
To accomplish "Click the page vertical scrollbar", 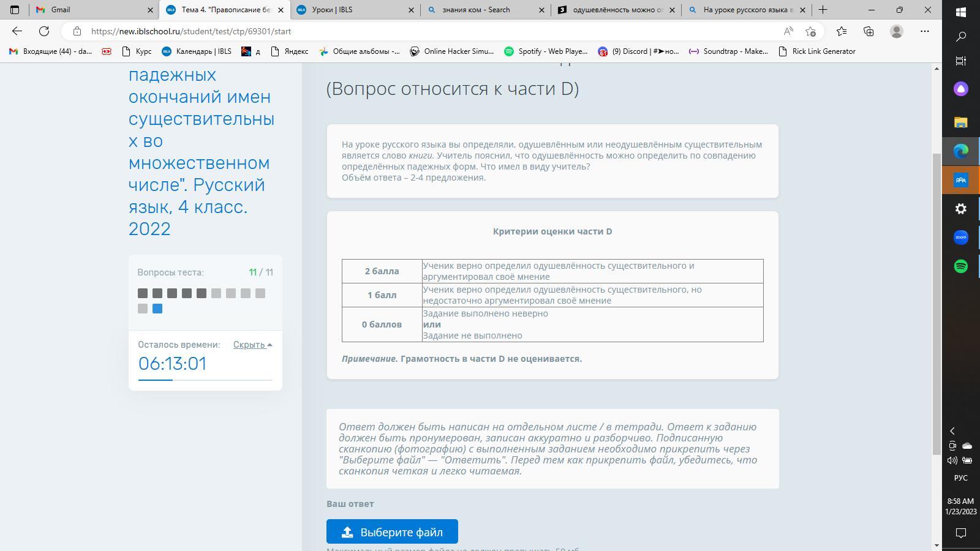I will pos(937,304).
